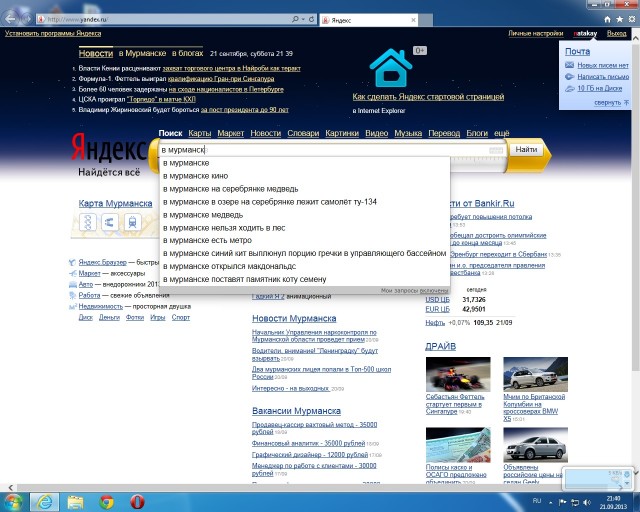Viewport: 640px width, 512px height.
Task: Click the RU language indicator in tray
Action: click(537, 501)
